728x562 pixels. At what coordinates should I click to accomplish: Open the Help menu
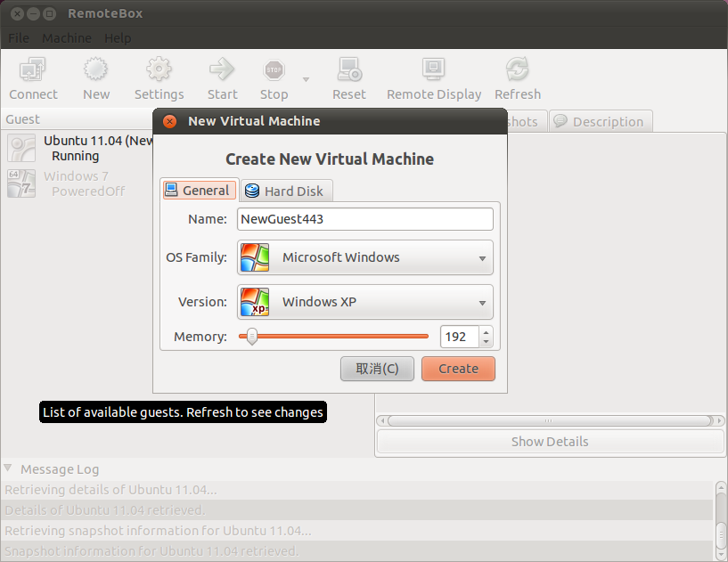pyautogui.click(x=118, y=38)
